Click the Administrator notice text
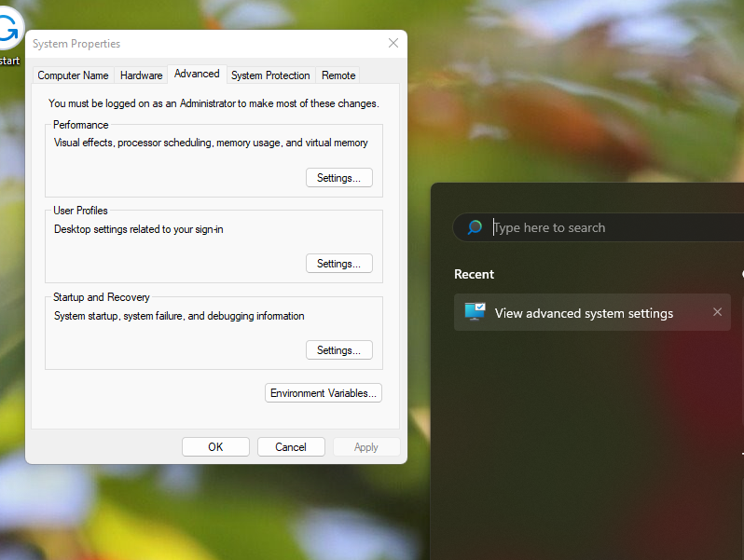Image resolution: width=744 pixels, height=560 pixels. point(214,103)
